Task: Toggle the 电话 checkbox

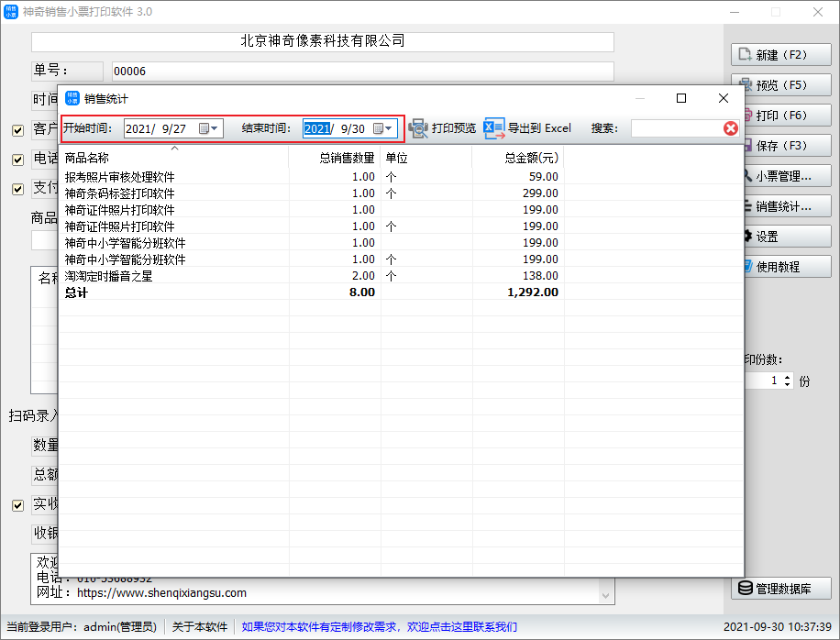Action: 17,160
